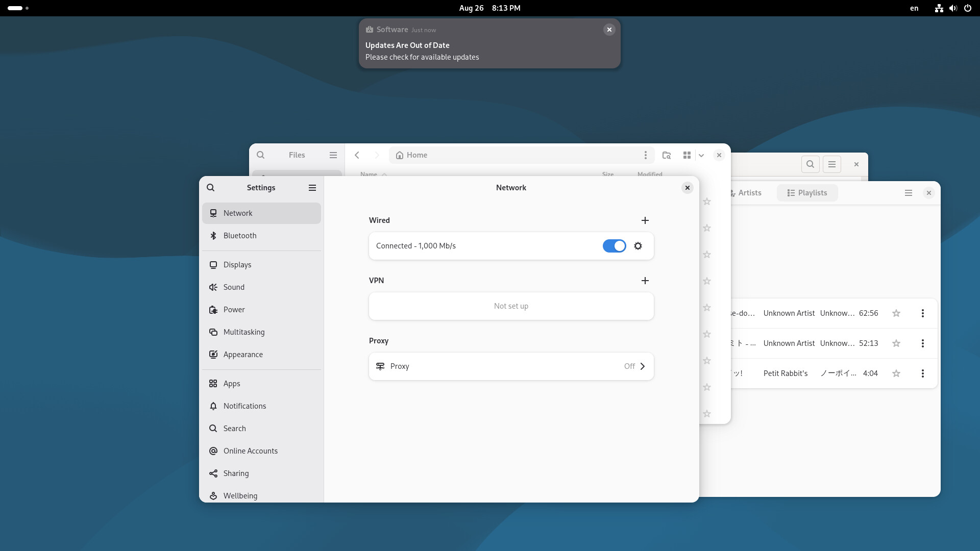The height and width of the screenshot is (551, 980).
Task: Add a new VPN connection
Action: tap(645, 281)
